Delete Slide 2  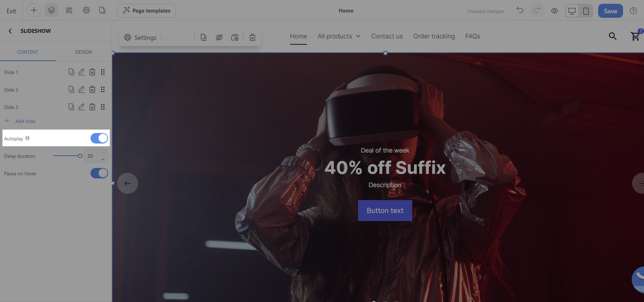[x=92, y=89]
